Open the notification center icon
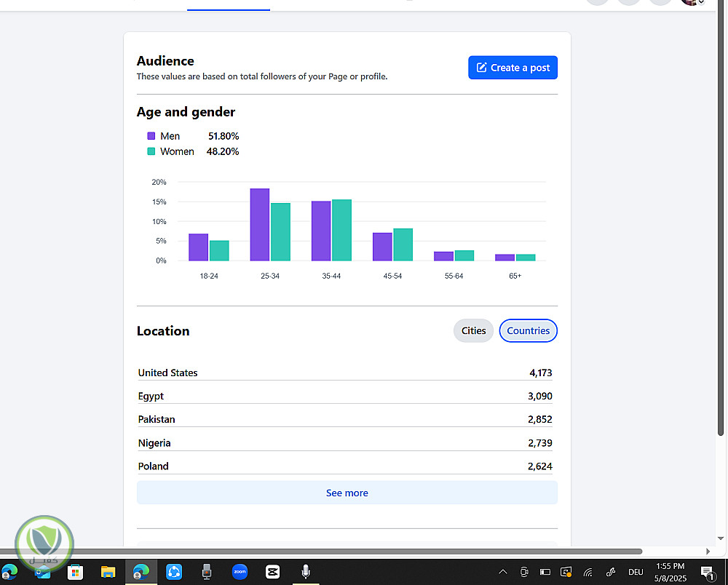 click(708, 573)
